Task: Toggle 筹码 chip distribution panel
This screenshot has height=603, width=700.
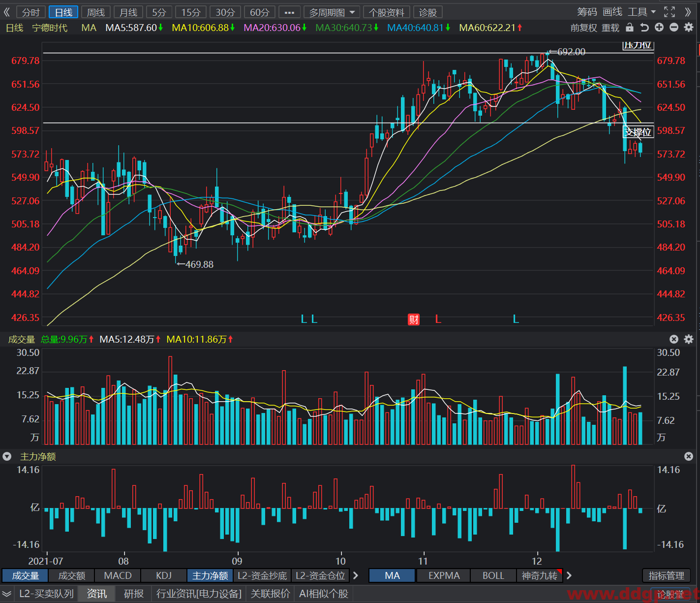Action: point(587,12)
